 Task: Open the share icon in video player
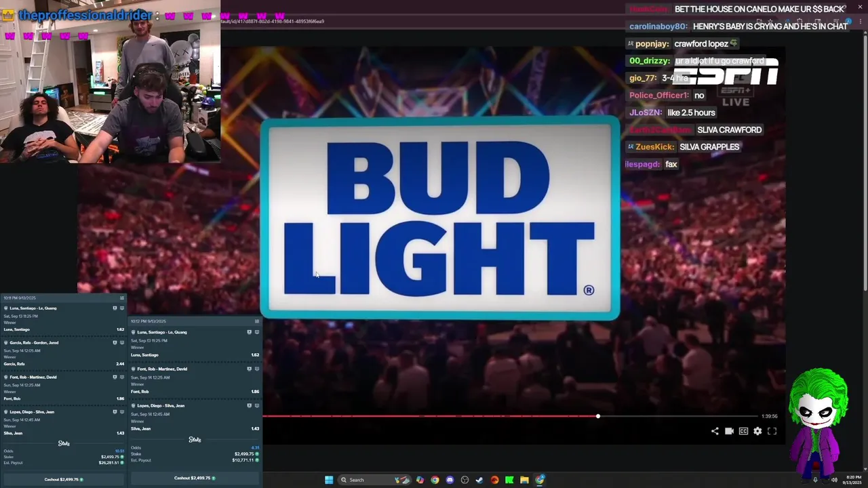pyautogui.click(x=715, y=431)
